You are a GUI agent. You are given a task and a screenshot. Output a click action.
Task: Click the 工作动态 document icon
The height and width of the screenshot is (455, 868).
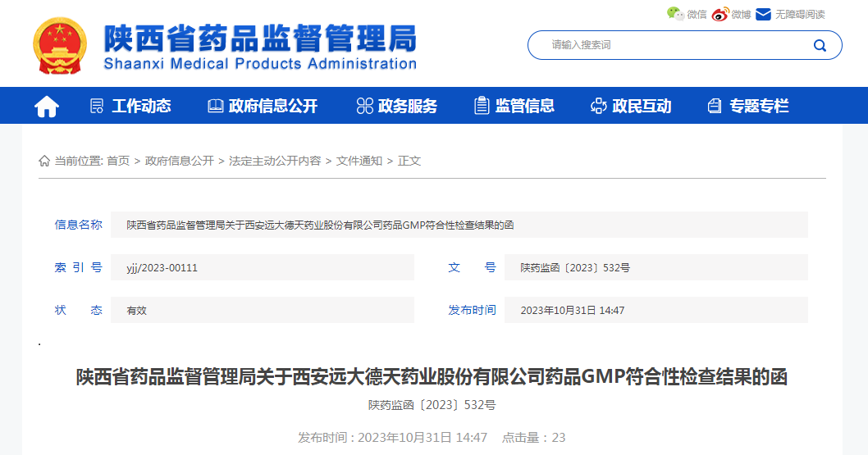97,106
